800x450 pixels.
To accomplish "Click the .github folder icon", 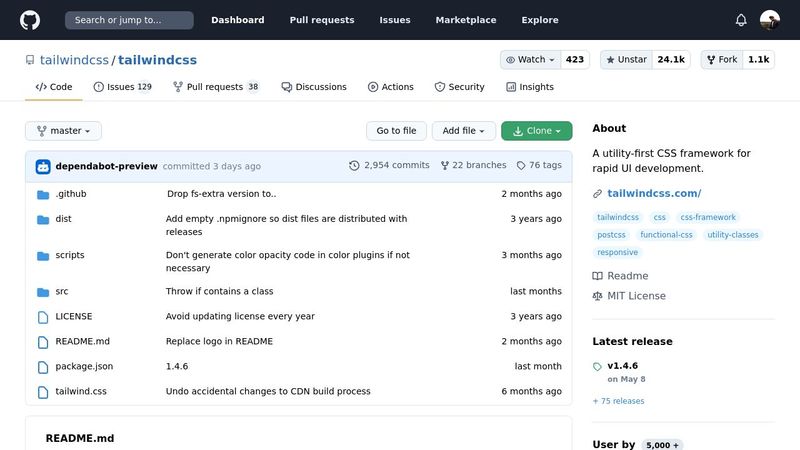I will [43, 194].
